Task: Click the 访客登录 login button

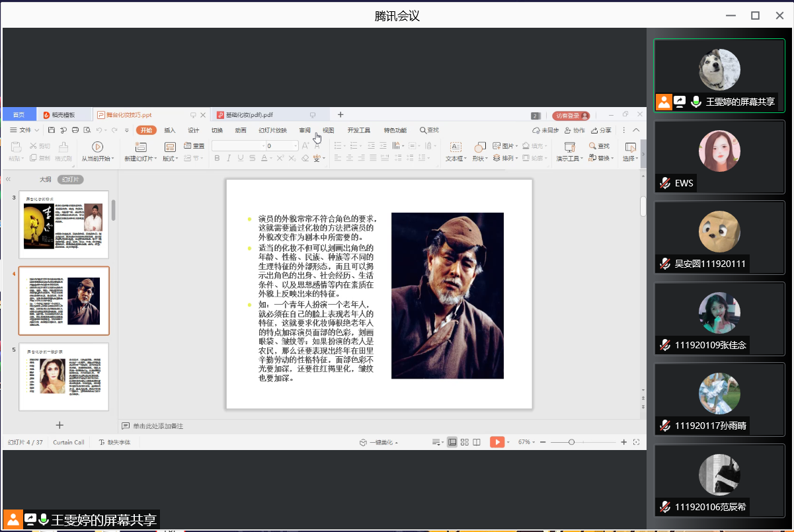Action: (x=571, y=116)
